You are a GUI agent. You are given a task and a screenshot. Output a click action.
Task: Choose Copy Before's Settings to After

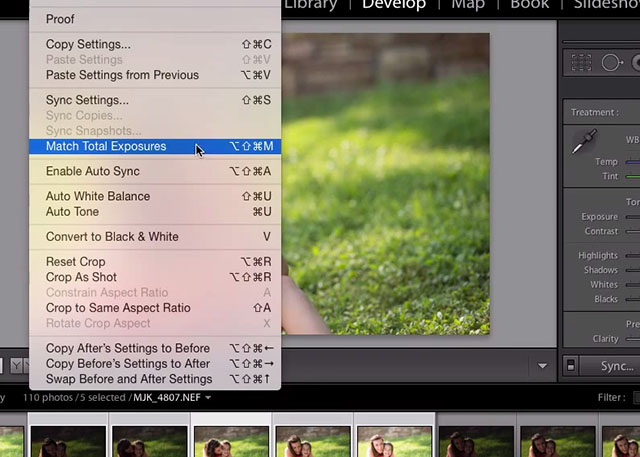click(155, 364)
